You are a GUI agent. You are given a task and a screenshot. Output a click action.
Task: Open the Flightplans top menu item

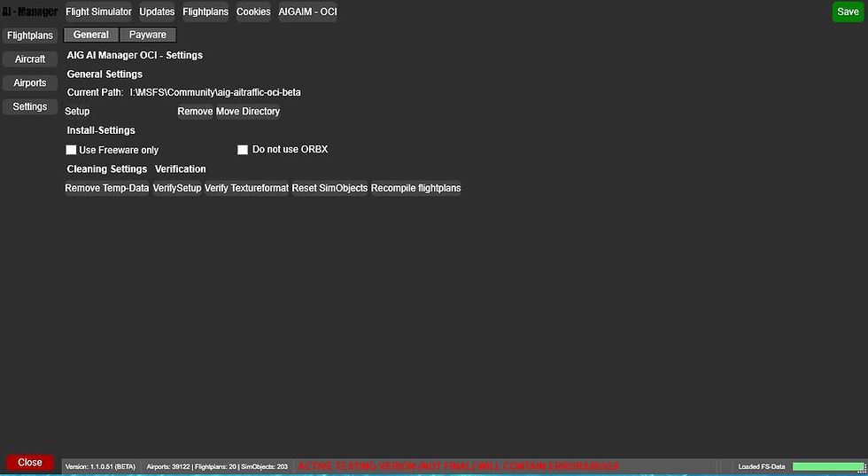205,12
